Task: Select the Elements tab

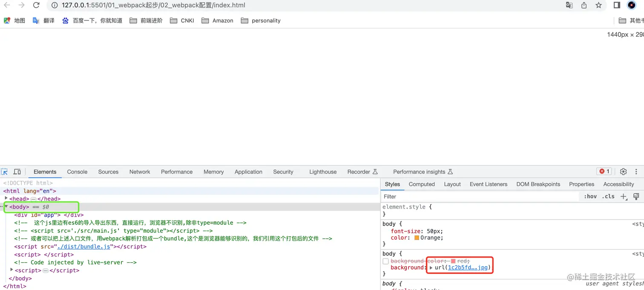Action: 45,172
